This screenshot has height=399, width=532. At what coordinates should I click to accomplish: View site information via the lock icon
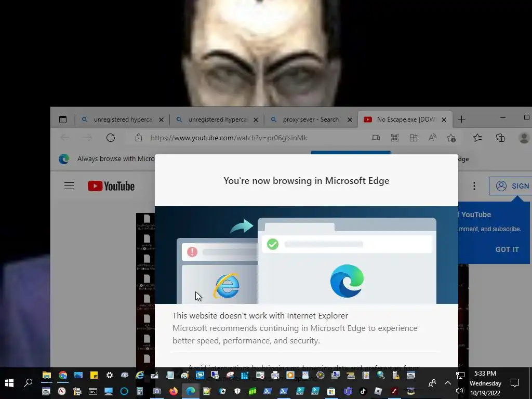138,138
